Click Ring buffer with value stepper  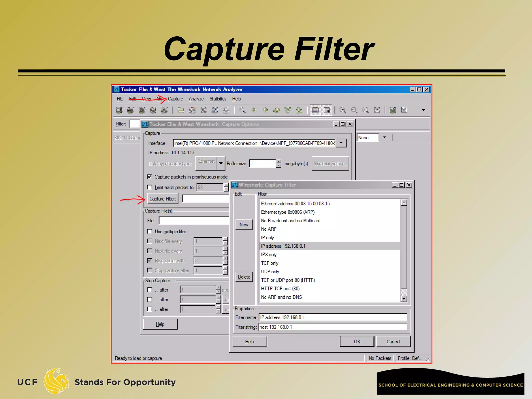(x=225, y=261)
